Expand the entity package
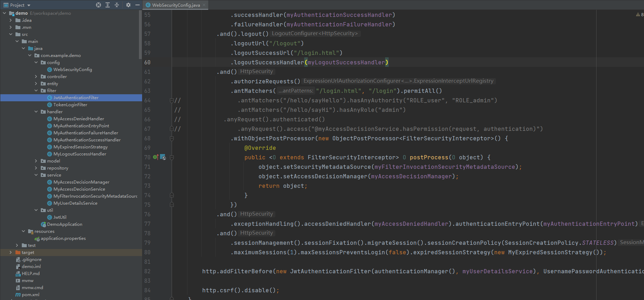Screen dimensions: 644x300 click(36, 83)
